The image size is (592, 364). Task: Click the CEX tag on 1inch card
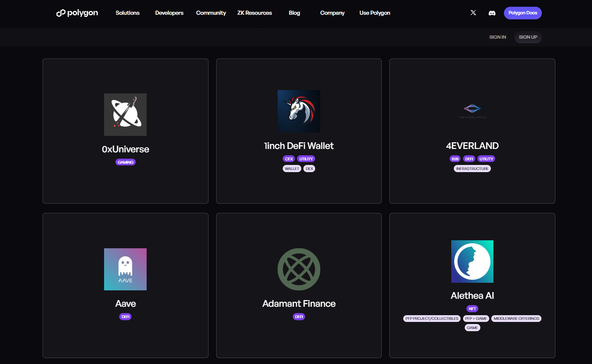pos(289,159)
